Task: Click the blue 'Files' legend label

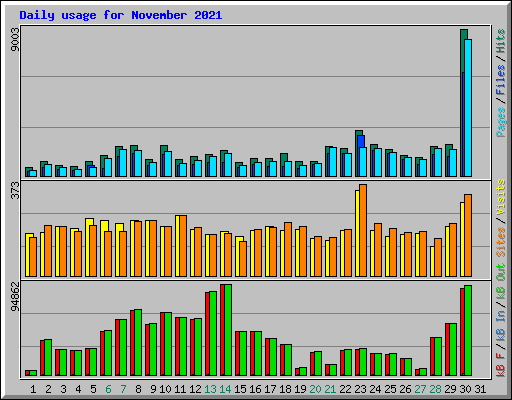Action: click(x=500, y=80)
